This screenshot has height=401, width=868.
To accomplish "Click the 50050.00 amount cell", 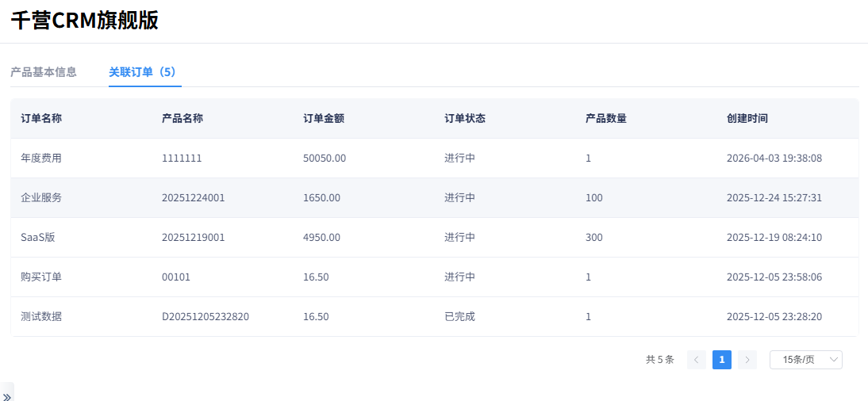I will (325, 158).
